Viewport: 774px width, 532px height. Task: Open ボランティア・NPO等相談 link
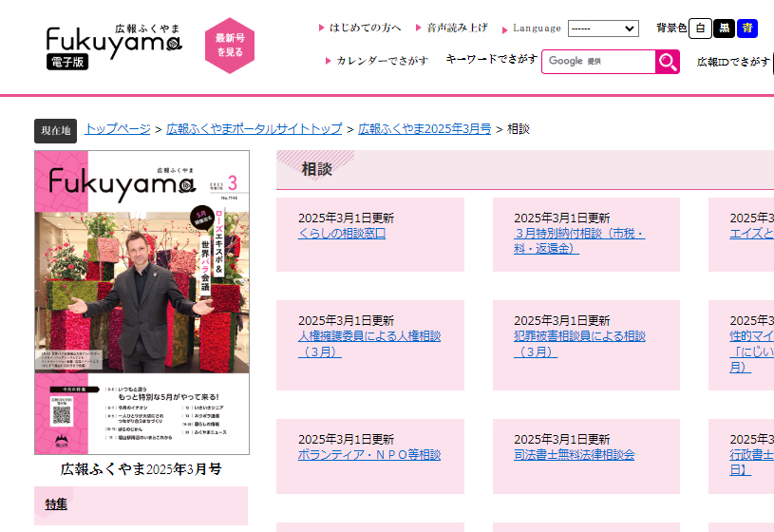point(369,454)
